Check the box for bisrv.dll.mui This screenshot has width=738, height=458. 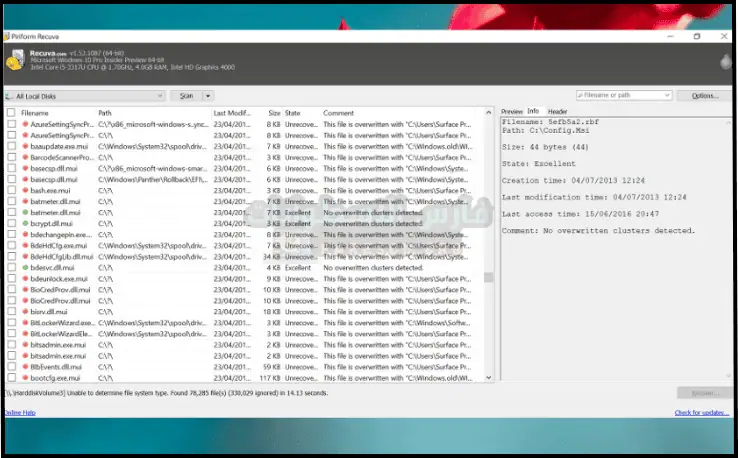11,311
